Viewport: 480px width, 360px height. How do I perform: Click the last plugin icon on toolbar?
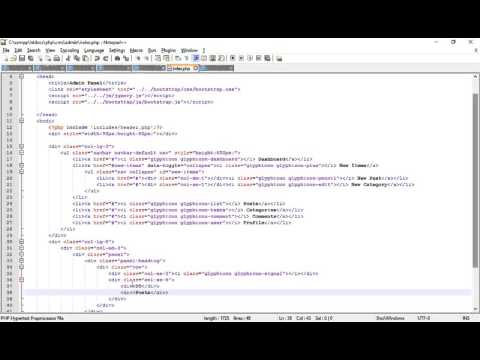coord(279,58)
